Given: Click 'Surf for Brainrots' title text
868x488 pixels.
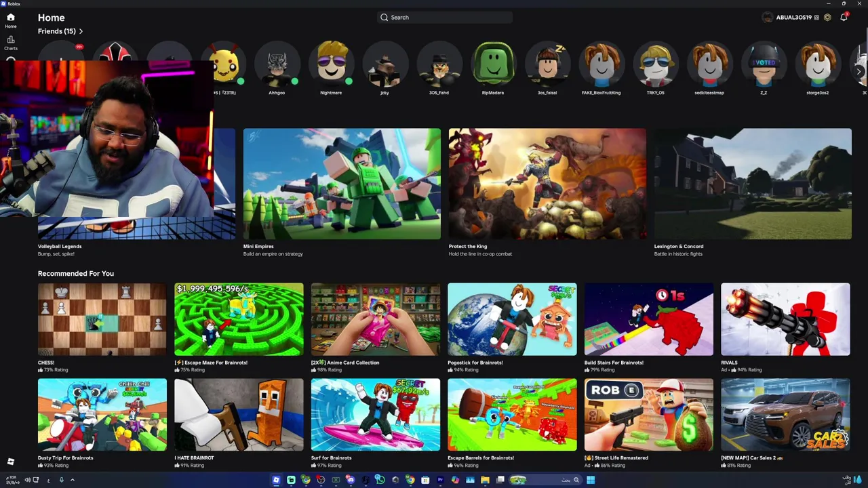Looking at the screenshot, I should click(x=332, y=458).
